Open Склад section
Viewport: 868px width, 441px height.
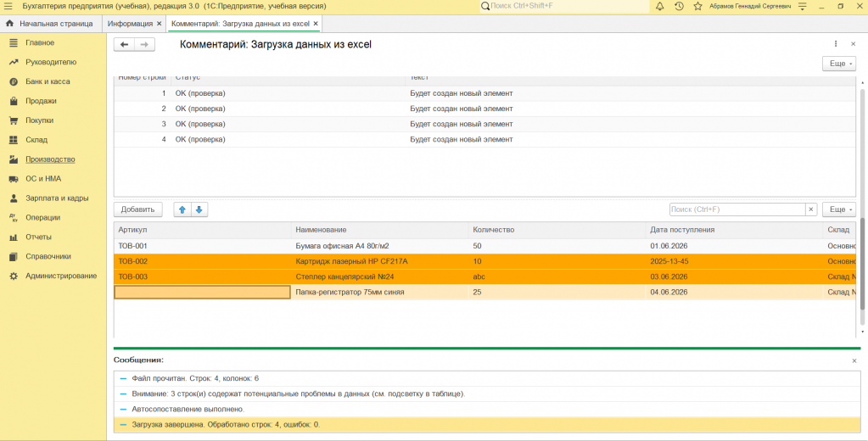36,139
